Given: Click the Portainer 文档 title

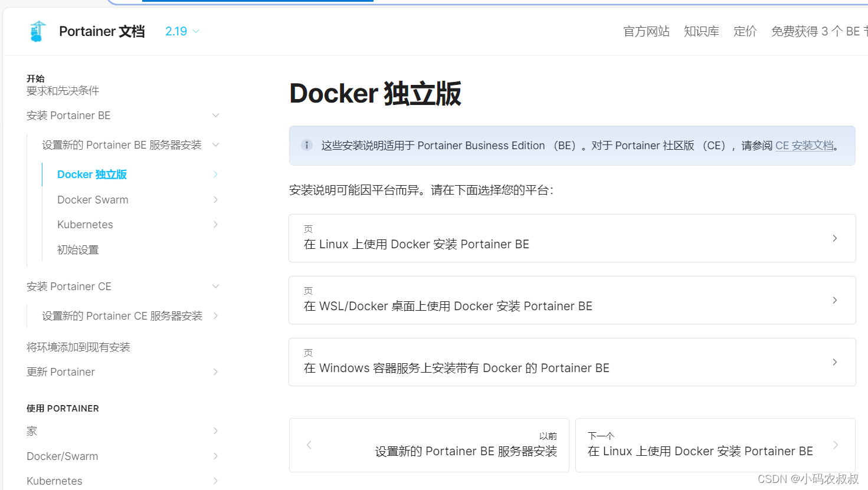Looking at the screenshot, I should 101,31.
